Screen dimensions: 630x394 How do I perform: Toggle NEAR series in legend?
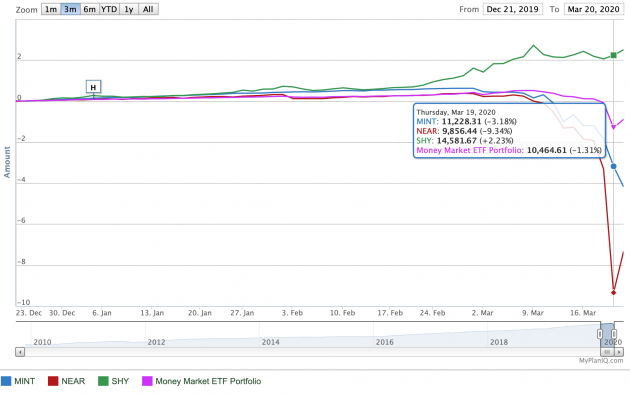coord(67,381)
